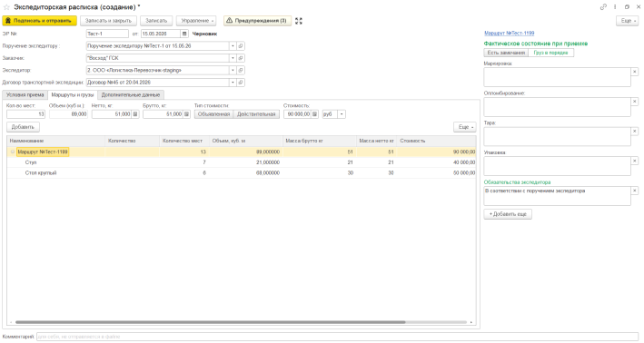Open currency руб dropdown
Image resolution: width=644 pixels, height=343 pixels.
342,114
